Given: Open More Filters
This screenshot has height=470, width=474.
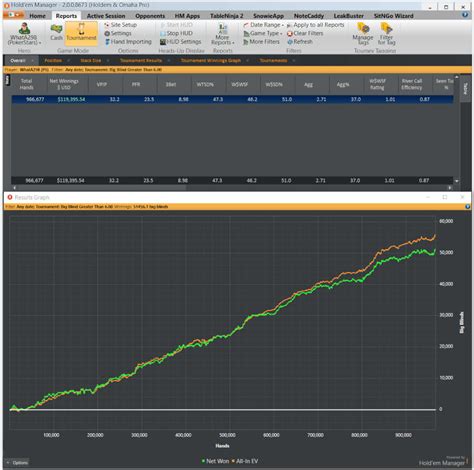Looking at the screenshot, I should pyautogui.click(x=261, y=42).
